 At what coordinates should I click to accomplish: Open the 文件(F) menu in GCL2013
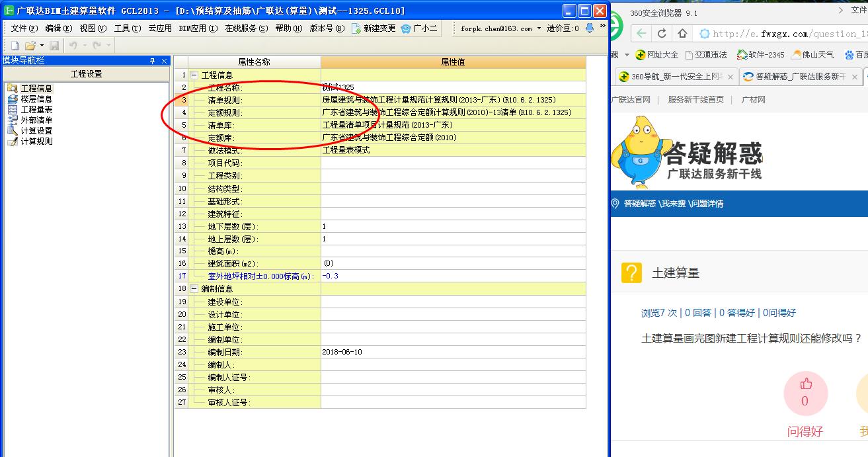pos(24,28)
